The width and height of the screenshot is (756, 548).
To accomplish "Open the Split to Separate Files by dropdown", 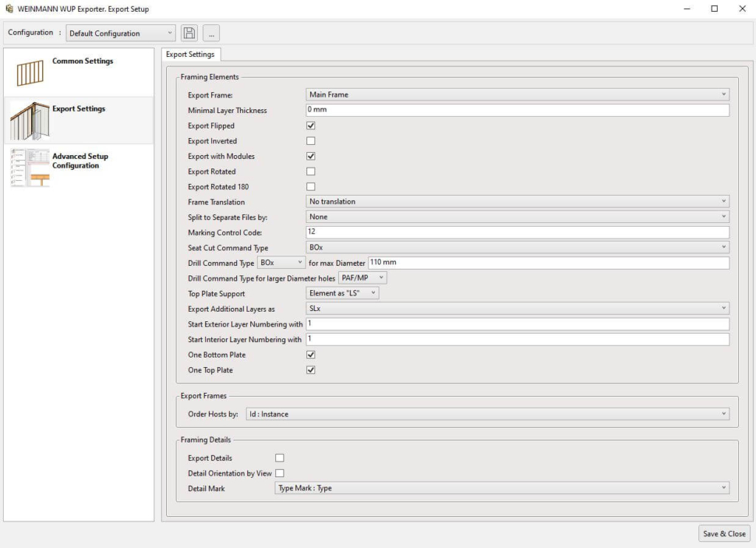I will (518, 217).
